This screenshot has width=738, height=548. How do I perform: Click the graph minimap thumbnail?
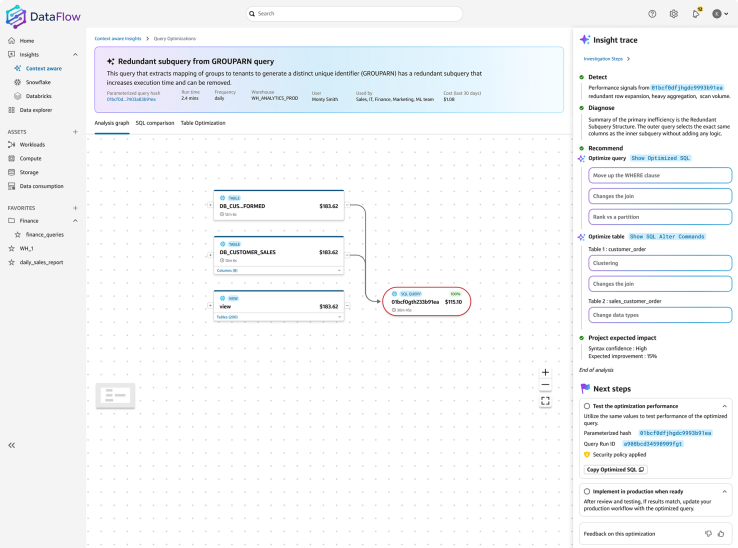click(115, 395)
